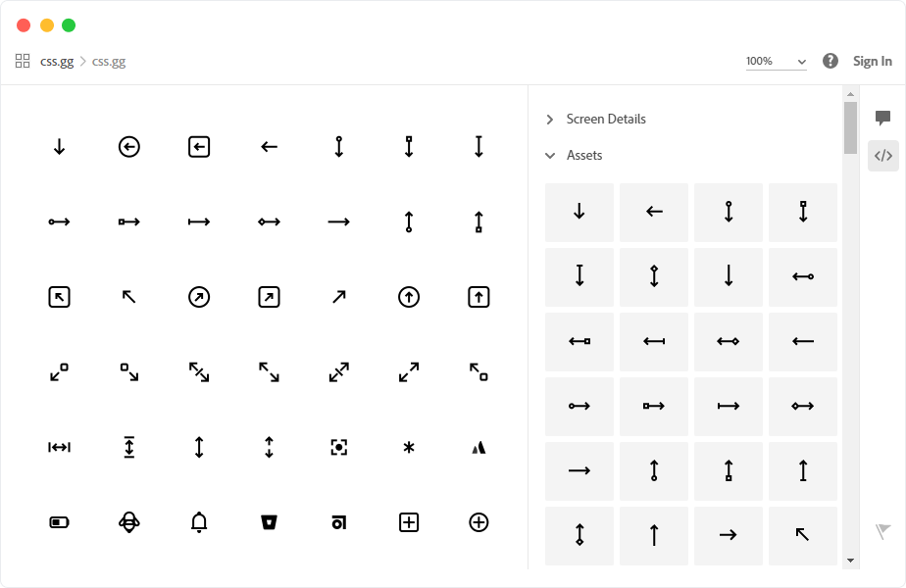
Task: Open the apps grid menu
Action: click(22, 60)
